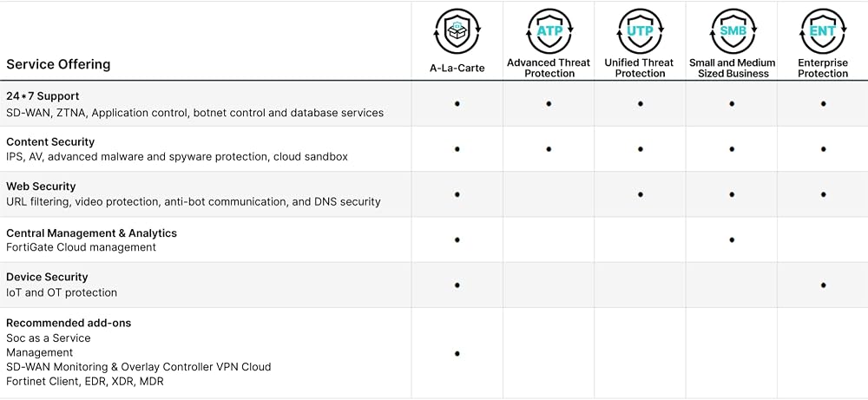Click the Central Management dot under SMB

[732, 240]
